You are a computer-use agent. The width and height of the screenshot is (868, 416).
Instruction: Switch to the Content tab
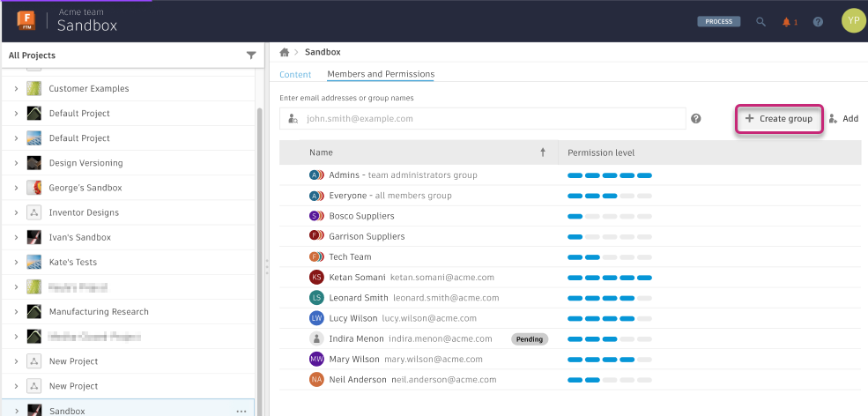tap(295, 75)
